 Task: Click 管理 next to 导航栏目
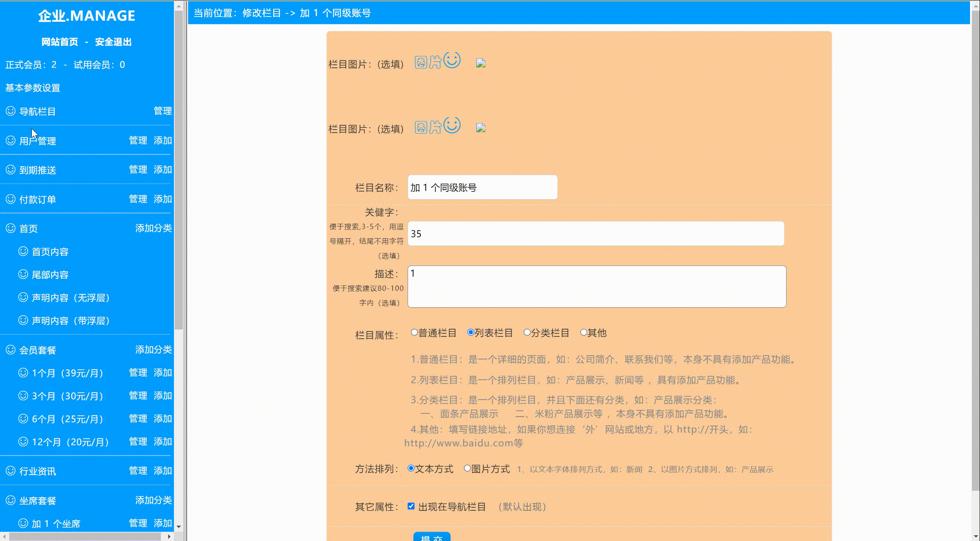pos(163,111)
